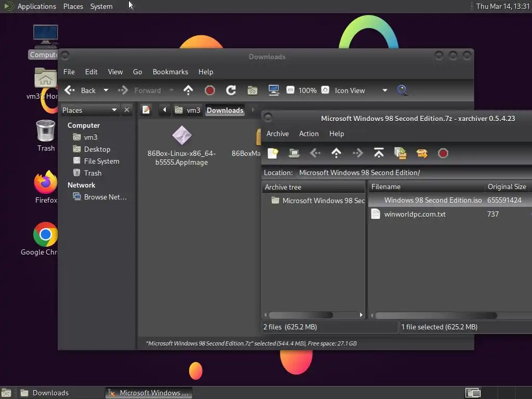
Task: Open Applications menu in top panel
Action: [37, 6]
